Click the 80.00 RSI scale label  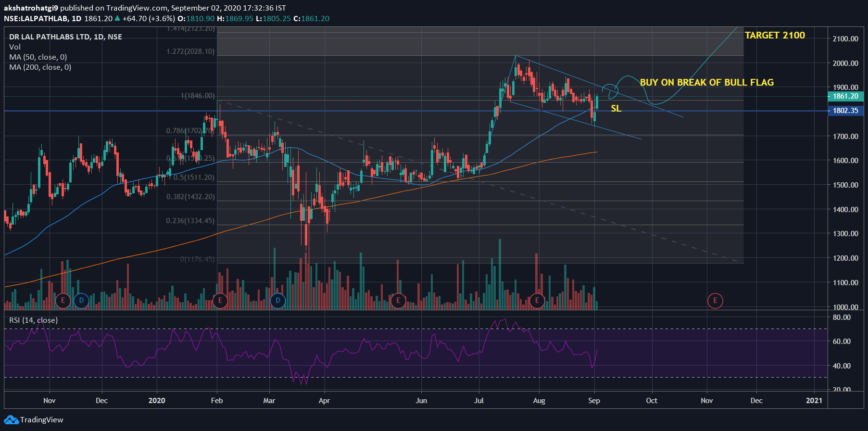click(x=842, y=317)
